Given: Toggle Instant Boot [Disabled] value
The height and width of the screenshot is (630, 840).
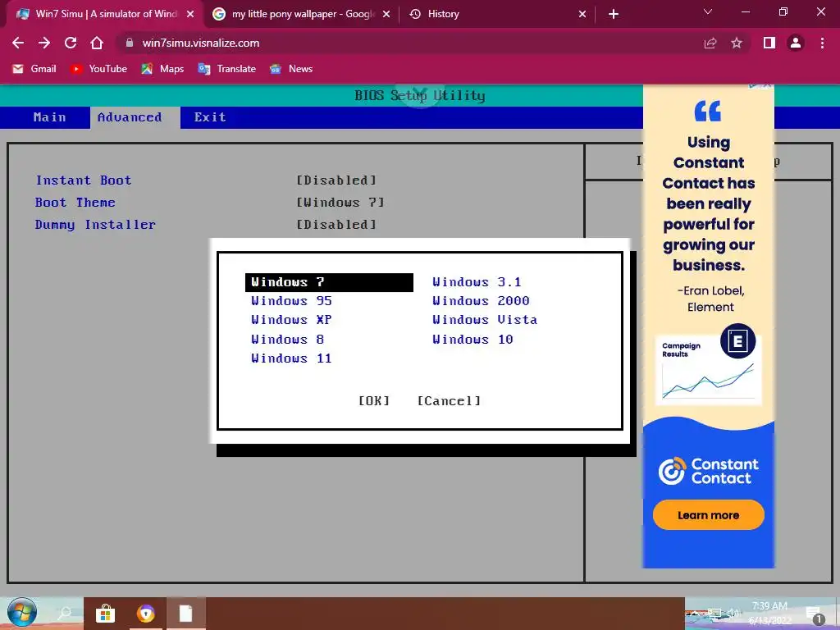Looking at the screenshot, I should (x=336, y=180).
